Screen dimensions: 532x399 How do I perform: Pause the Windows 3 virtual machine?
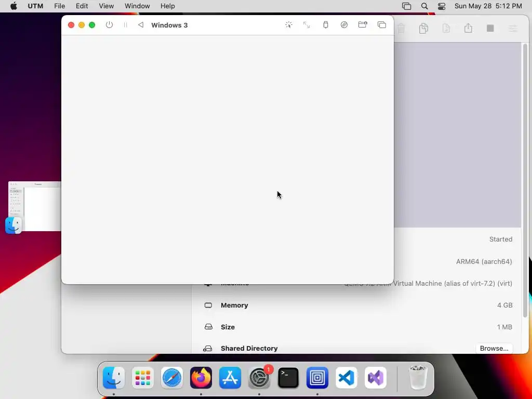[126, 25]
